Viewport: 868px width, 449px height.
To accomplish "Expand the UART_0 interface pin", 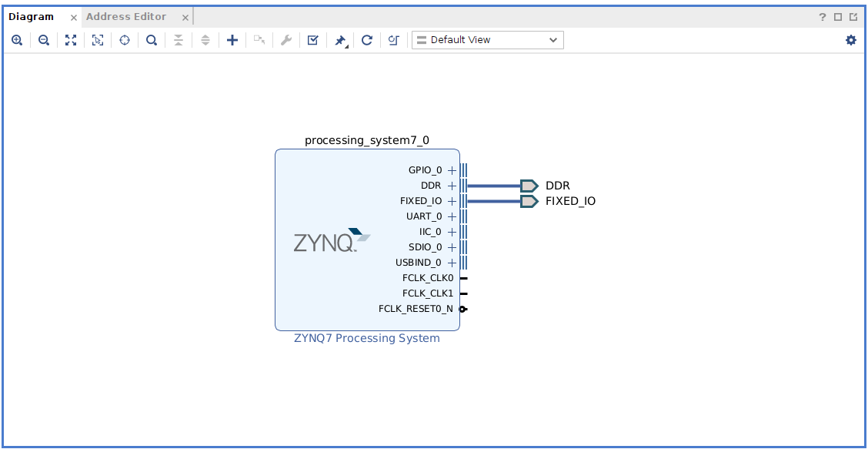I will (x=452, y=216).
